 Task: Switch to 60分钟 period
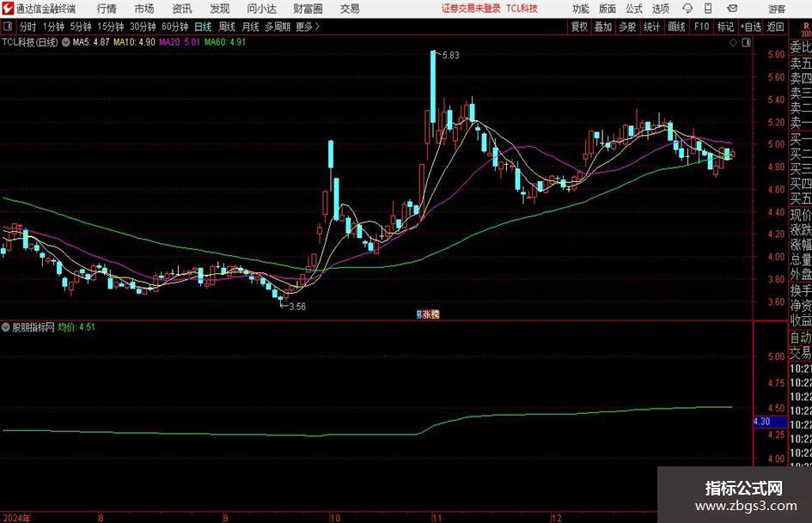click(174, 27)
